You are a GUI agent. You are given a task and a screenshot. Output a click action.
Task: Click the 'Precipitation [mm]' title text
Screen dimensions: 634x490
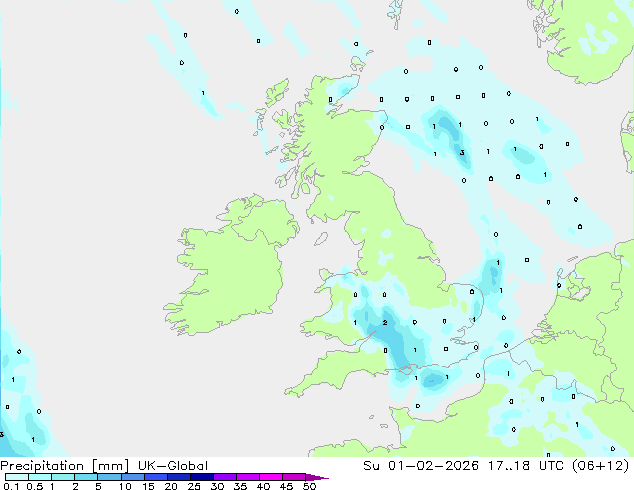click(x=65, y=466)
